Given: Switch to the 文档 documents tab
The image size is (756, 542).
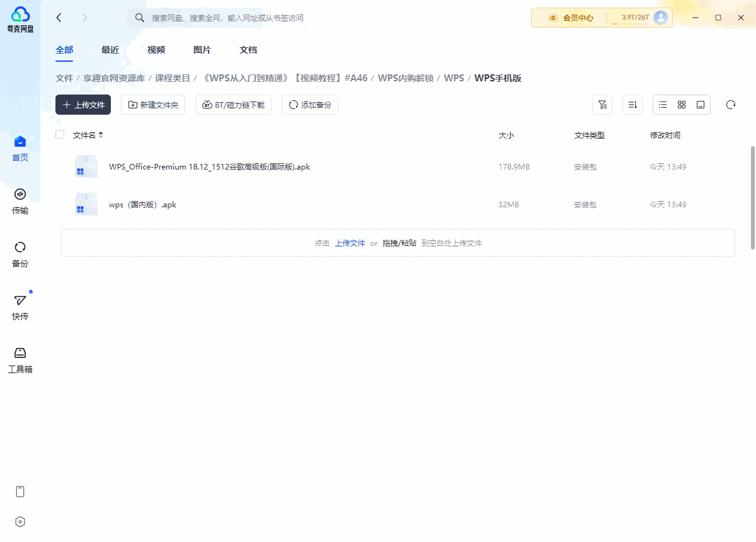Looking at the screenshot, I should click(248, 50).
